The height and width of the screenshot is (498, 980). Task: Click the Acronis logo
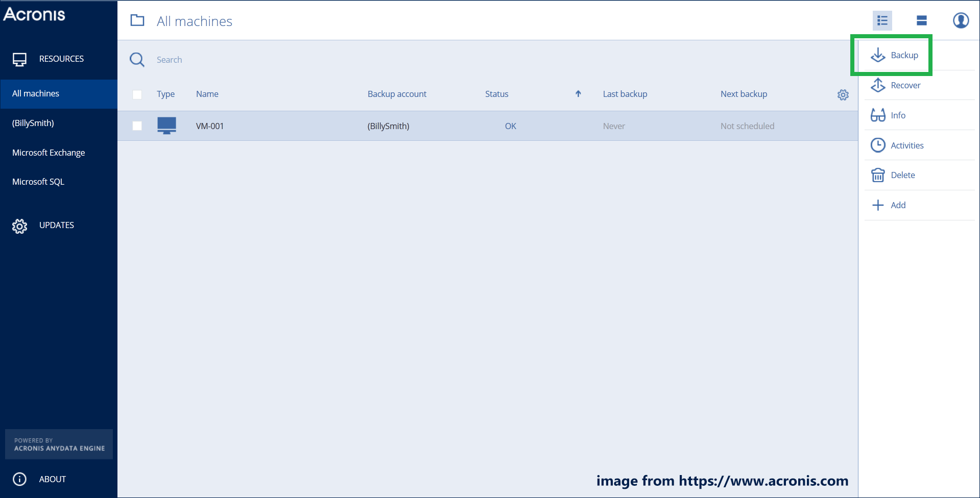[34, 14]
